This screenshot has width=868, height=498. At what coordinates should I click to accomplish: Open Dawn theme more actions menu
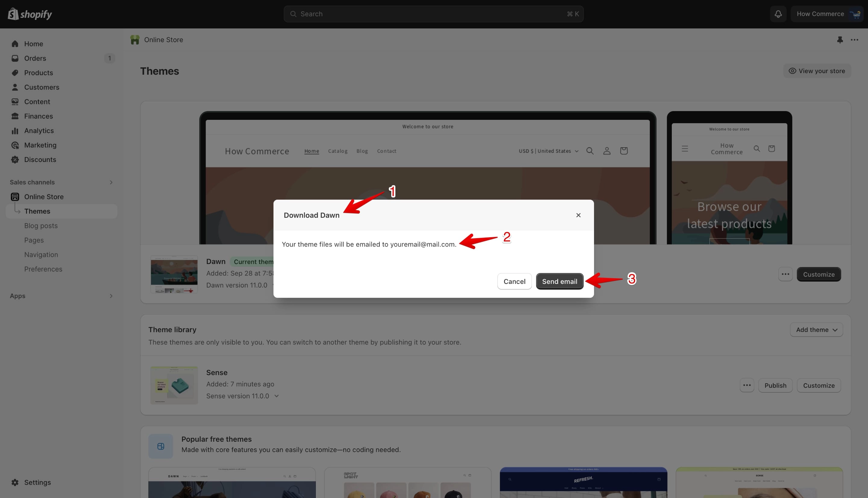[785, 274]
